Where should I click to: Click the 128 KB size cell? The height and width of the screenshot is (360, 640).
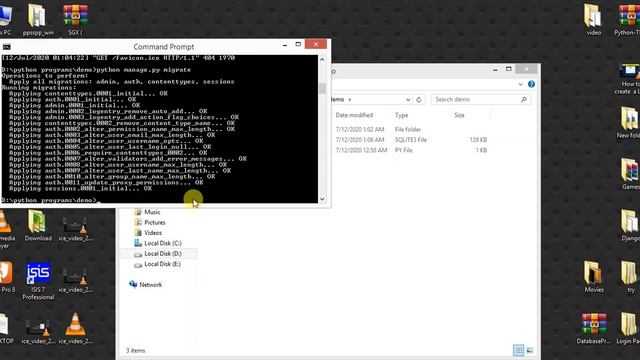tap(478, 140)
